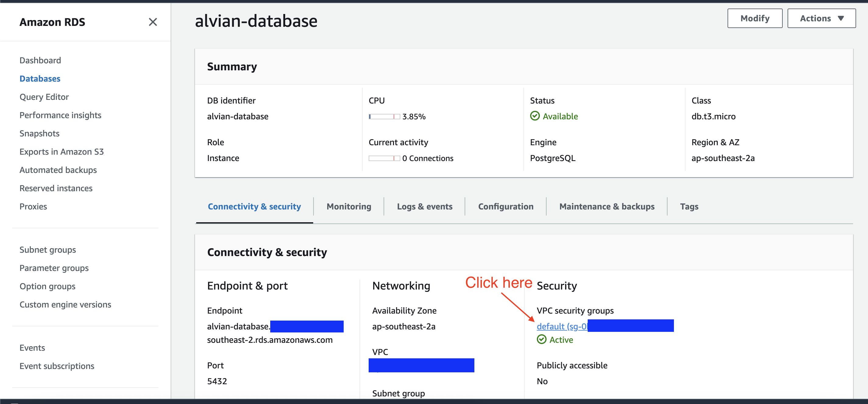868x404 pixels.
Task: Open the default VPC security group link
Action: pyautogui.click(x=560, y=326)
